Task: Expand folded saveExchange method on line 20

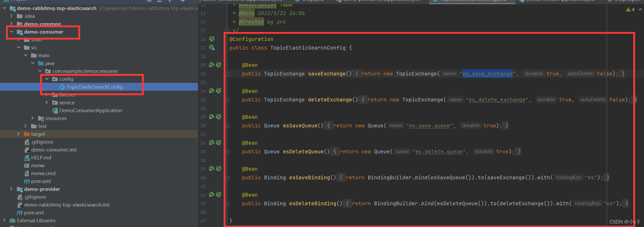Action: 228,74
